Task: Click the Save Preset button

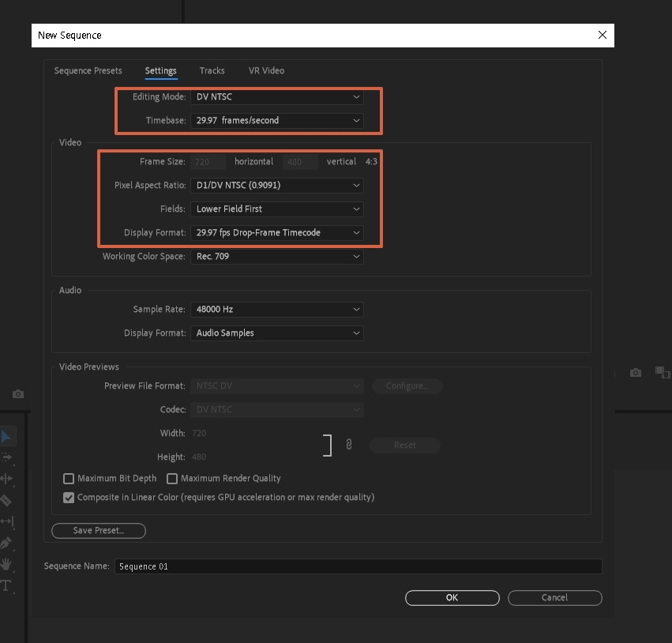Action: pyautogui.click(x=99, y=531)
